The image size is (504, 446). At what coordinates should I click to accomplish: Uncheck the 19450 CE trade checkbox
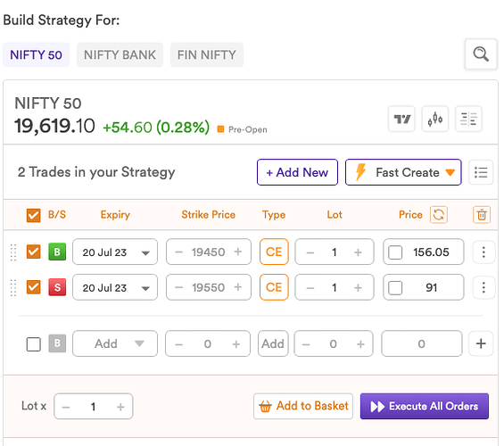tap(33, 252)
